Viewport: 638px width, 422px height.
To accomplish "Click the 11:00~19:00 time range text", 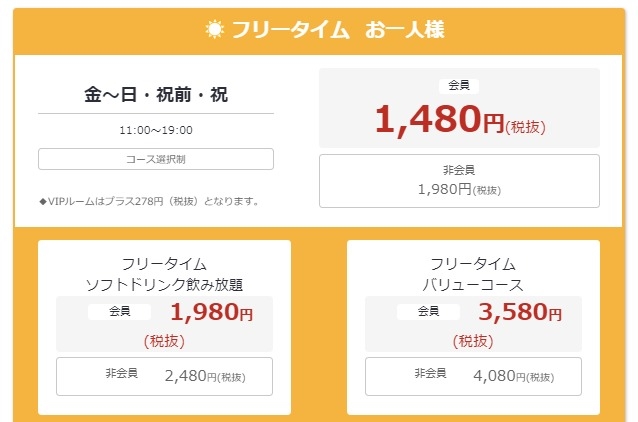I will (155, 130).
